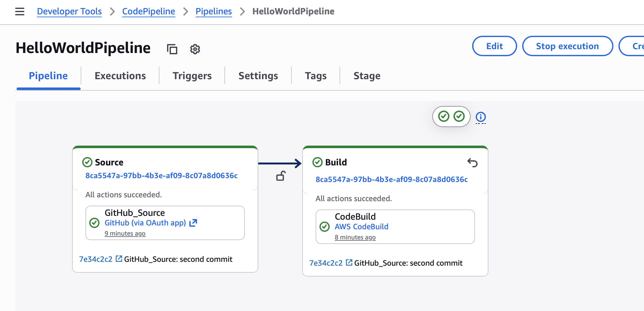Click the info icon beside the status pill
The image size is (644, 311).
point(481,117)
